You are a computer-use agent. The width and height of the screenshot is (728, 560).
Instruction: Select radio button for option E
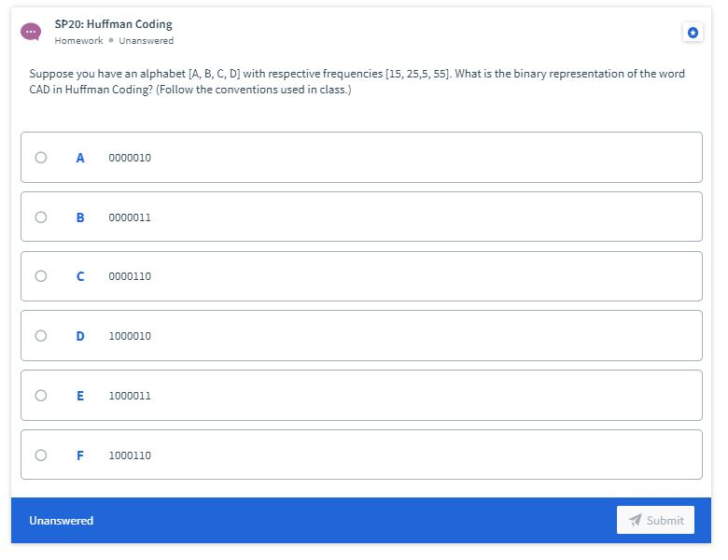click(41, 395)
